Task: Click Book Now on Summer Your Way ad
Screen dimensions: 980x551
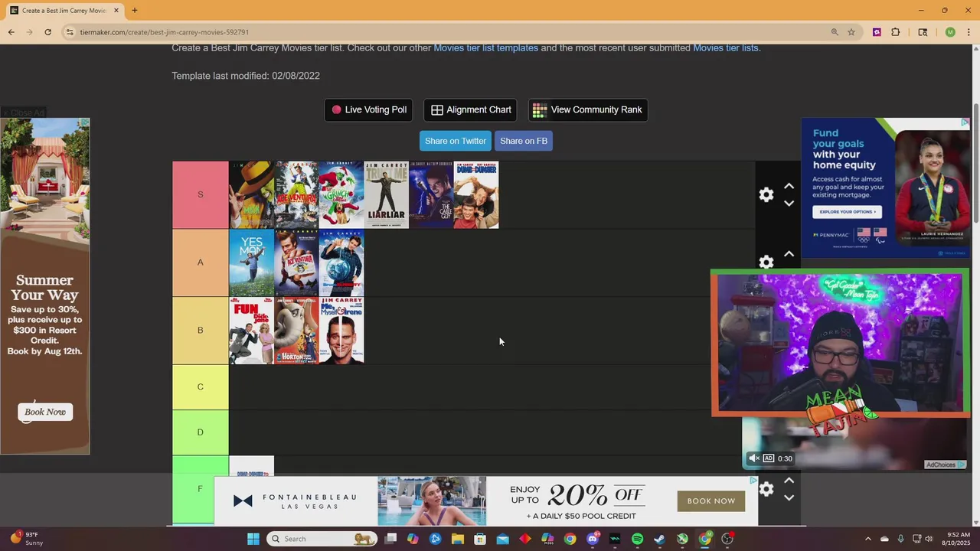Action: [x=45, y=412]
